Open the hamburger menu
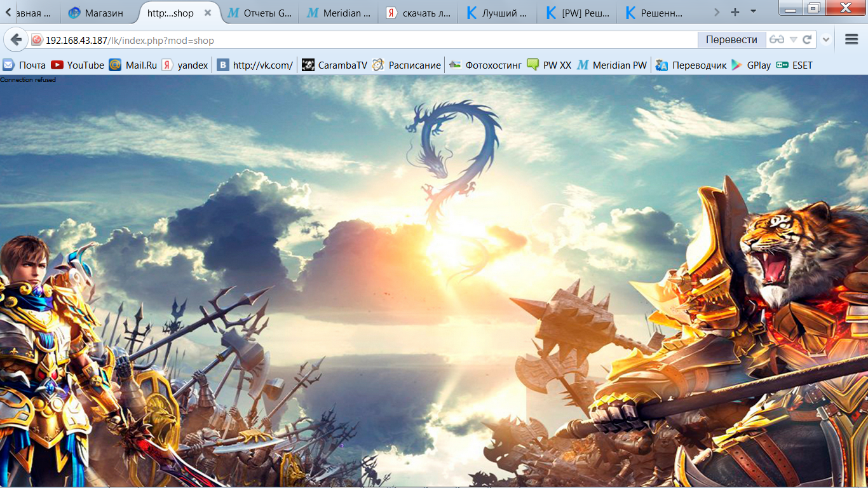The width and height of the screenshot is (868, 488). point(851,39)
